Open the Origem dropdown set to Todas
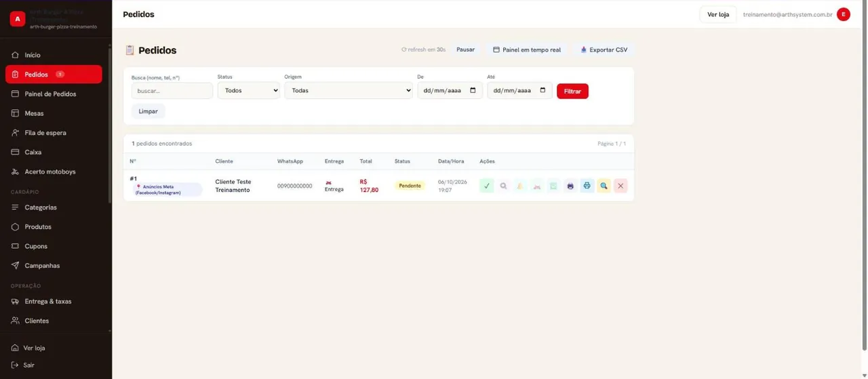This screenshot has width=868, height=379. coord(348,90)
